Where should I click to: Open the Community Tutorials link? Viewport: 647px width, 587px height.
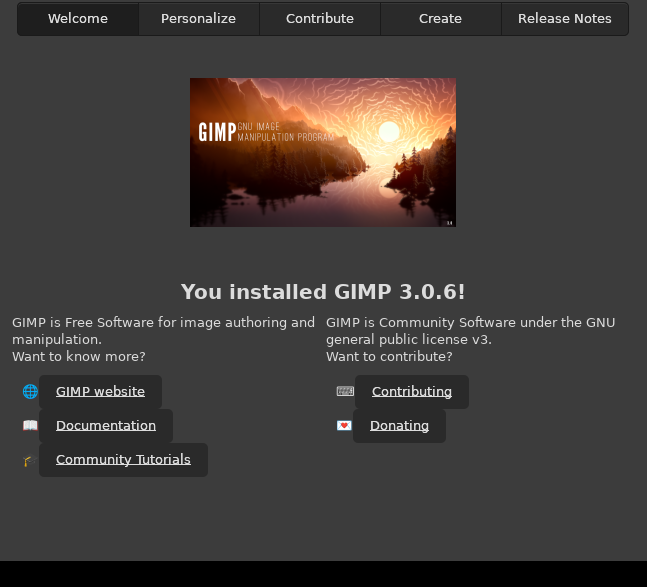click(123, 460)
